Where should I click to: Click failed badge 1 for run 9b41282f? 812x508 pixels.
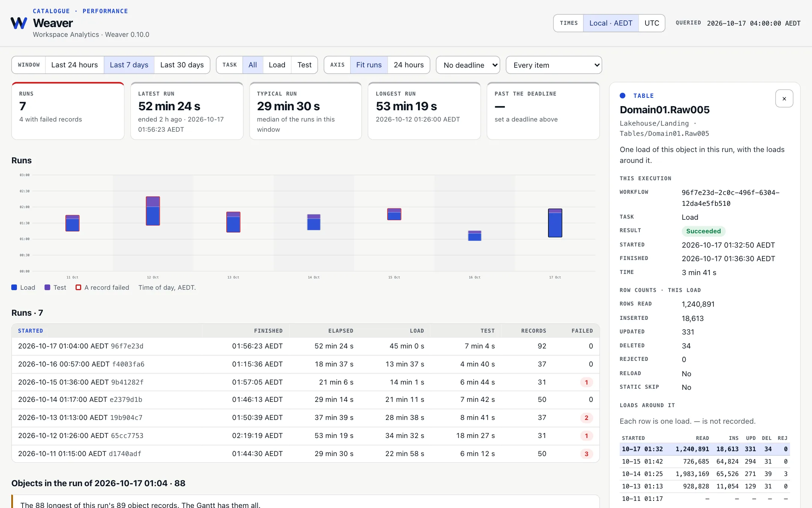(x=586, y=382)
